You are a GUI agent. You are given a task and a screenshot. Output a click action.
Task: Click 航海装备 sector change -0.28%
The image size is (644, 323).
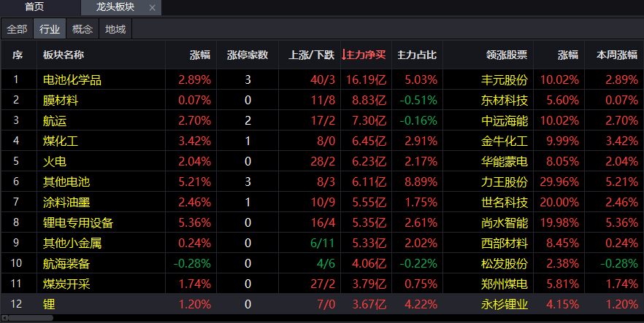point(192,263)
